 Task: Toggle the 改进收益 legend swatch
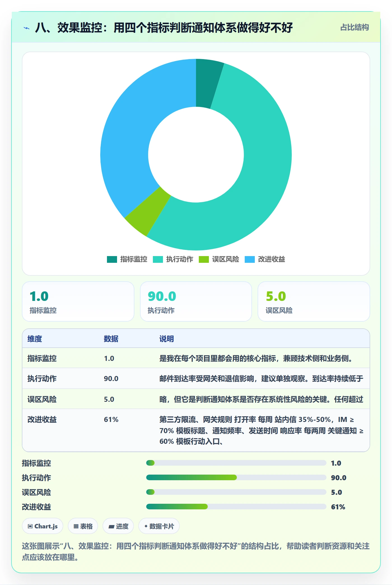250,259
